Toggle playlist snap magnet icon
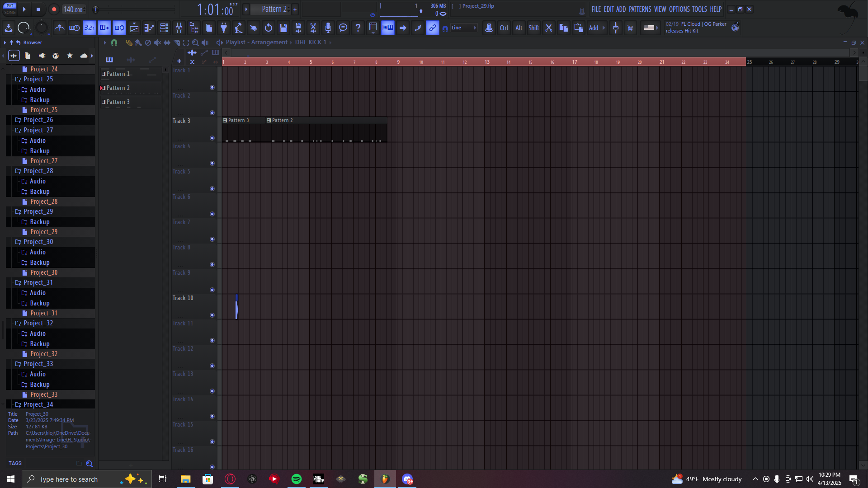 click(x=114, y=42)
